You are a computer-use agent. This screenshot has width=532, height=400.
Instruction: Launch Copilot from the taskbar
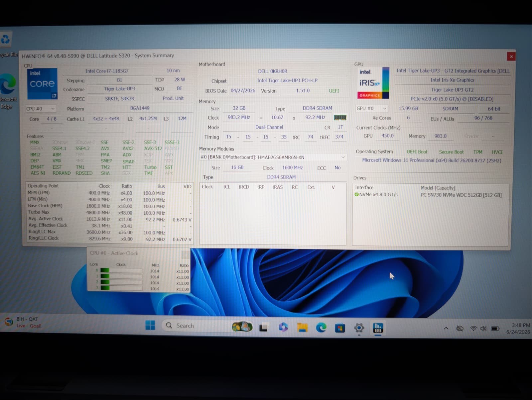coord(283,327)
